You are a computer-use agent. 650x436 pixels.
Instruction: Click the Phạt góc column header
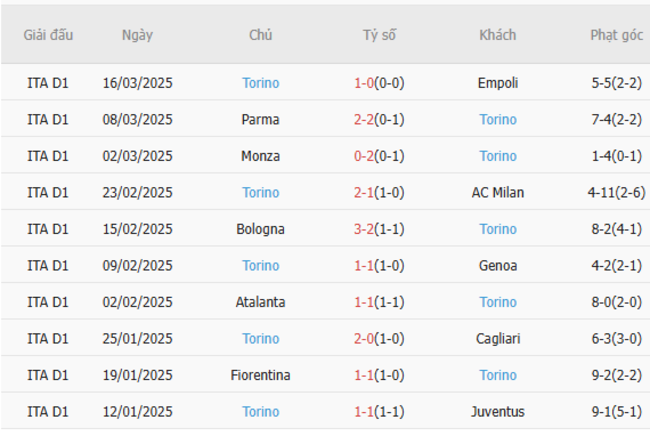pyautogui.click(x=616, y=35)
